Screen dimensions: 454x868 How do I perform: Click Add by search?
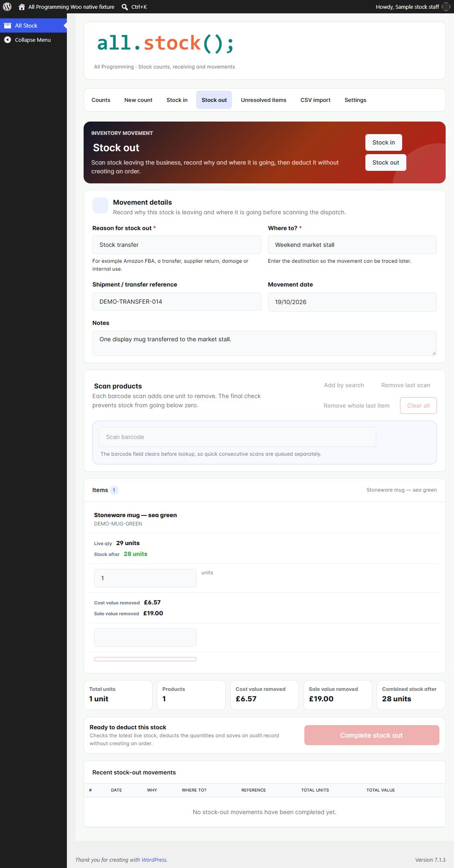(344, 385)
